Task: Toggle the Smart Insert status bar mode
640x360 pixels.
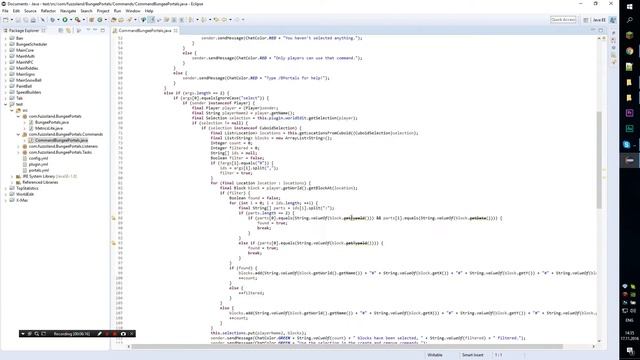Action: click(473, 355)
